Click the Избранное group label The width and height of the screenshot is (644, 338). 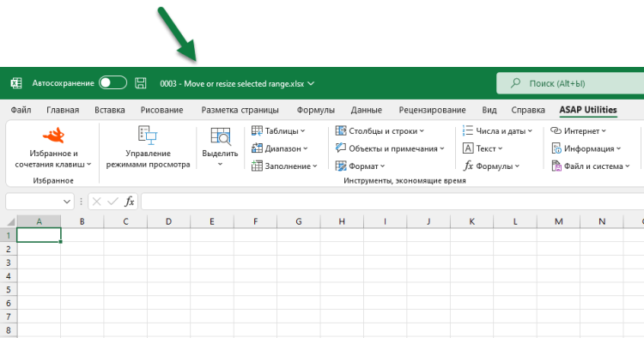tap(53, 180)
